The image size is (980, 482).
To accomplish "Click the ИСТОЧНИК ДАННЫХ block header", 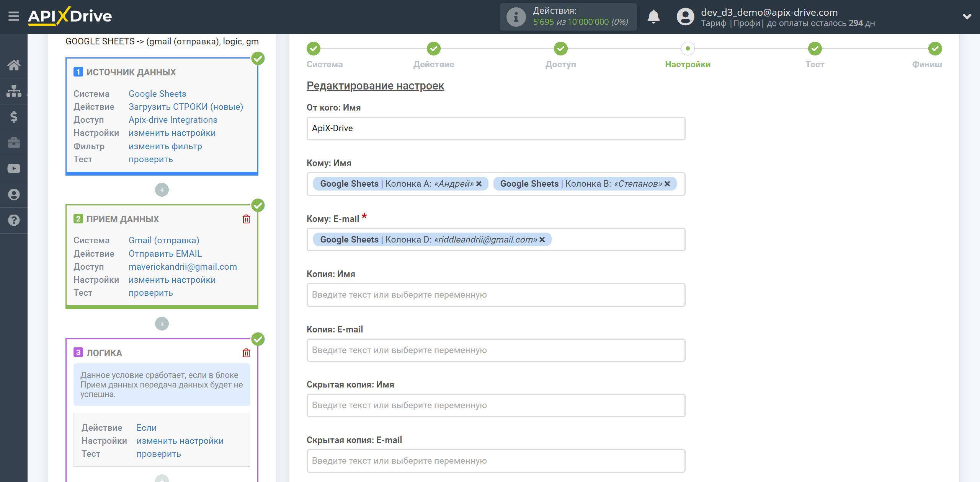I will click(x=131, y=72).
